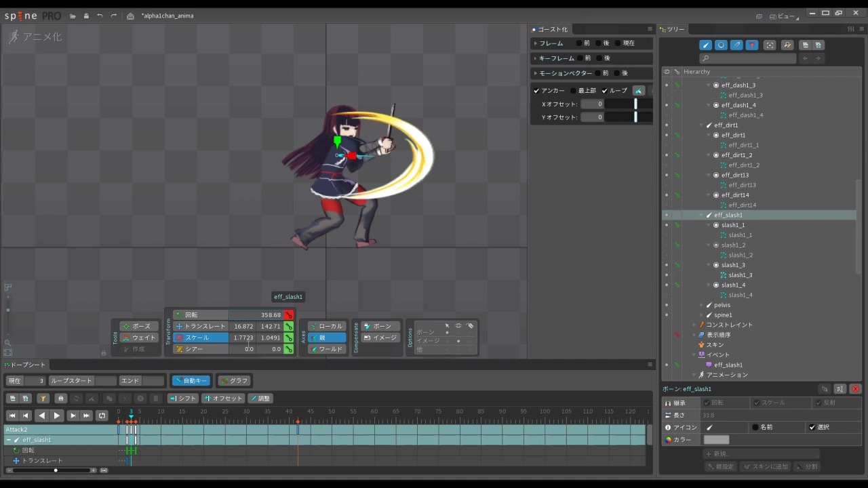The width and height of the screenshot is (868, 488).
Task: Expand モーションベクター section
Action: click(x=535, y=73)
